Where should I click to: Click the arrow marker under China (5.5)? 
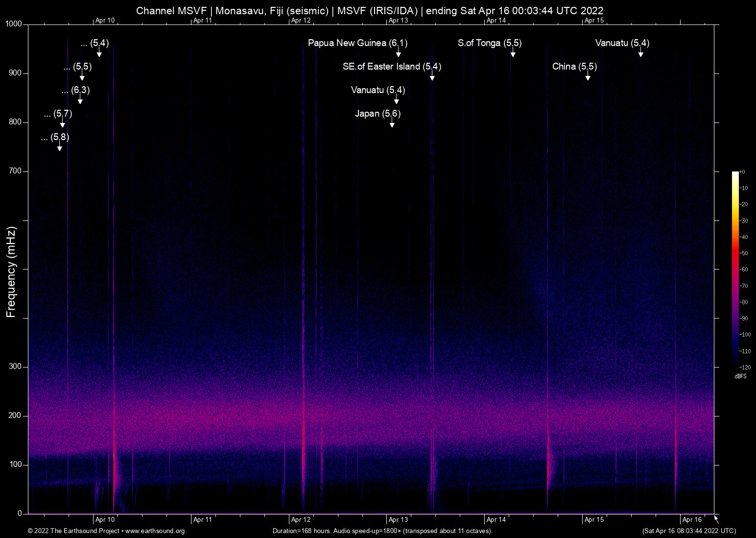pos(588,76)
